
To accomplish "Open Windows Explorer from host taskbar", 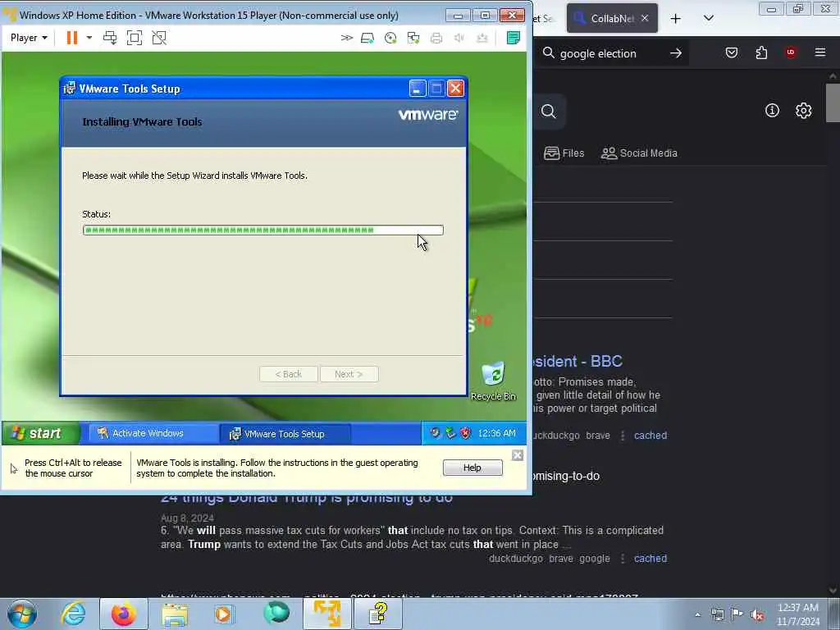I will tap(175, 614).
